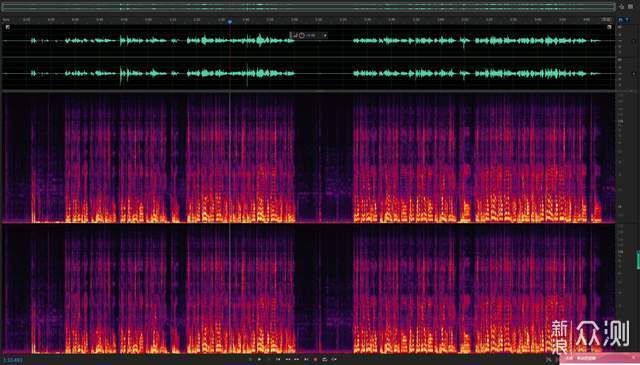
Task: Click the blue playhead marker on the time ruler
Action: (x=230, y=21)
